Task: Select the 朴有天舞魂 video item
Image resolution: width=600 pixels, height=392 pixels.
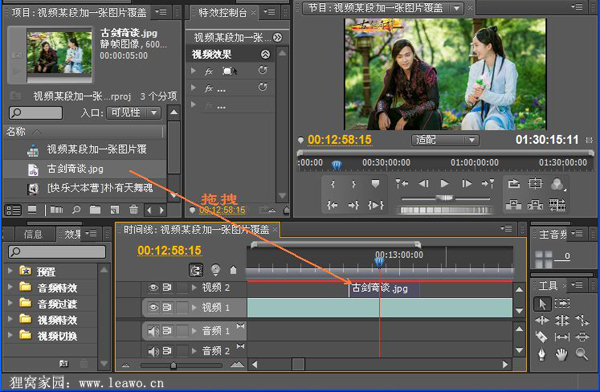Action: pyautogui.click(x=85, y=188)
